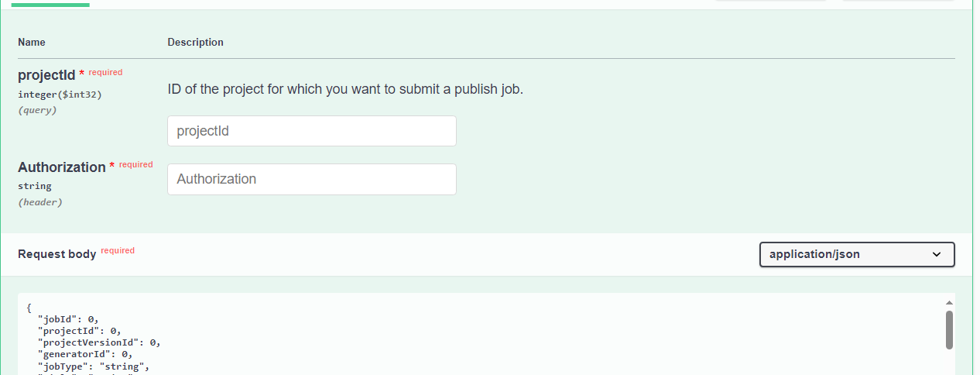Click the scroll-up arrow of request body editor
Viewport: 980px width, 375px height.
949,303
